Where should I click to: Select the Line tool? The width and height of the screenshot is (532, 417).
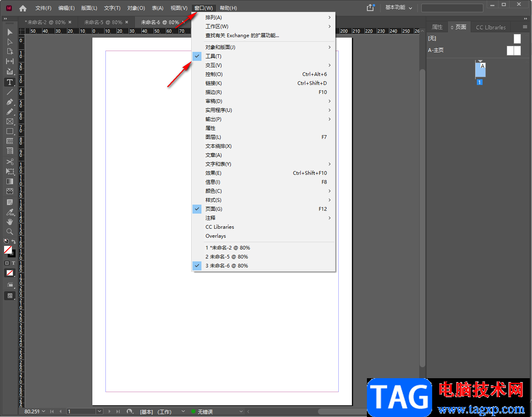(x=10, y=92)
